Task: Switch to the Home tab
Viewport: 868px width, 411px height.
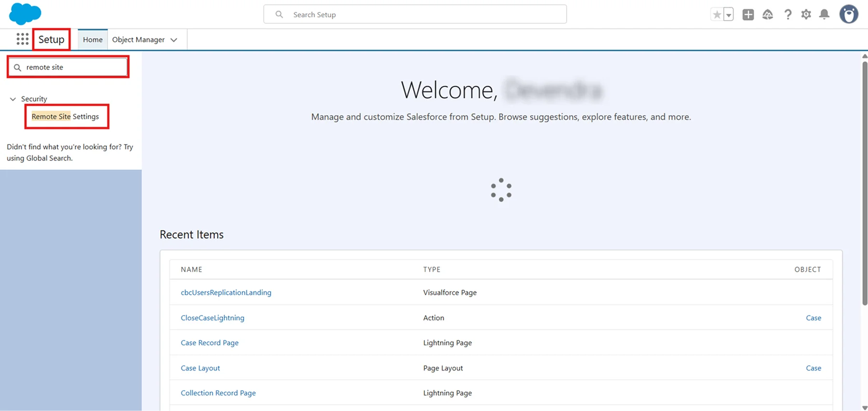Action: [93, 40]
